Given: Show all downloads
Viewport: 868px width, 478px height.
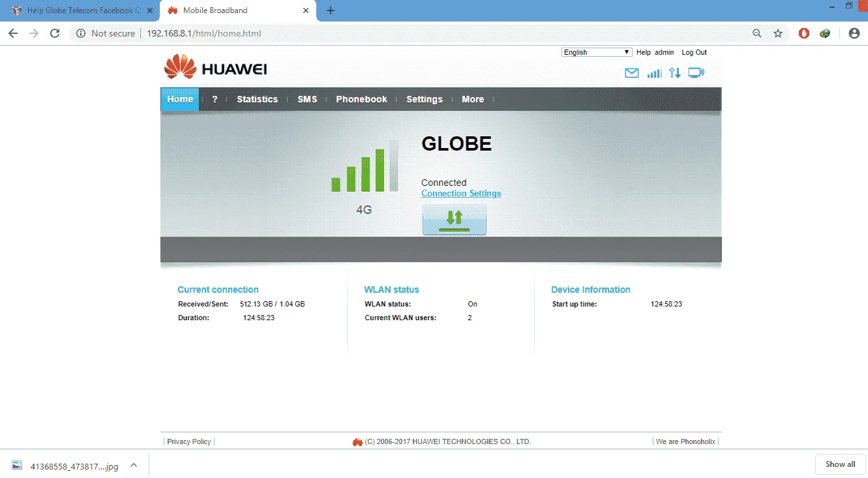Looking at the screenshot, I should click(840, 464).
